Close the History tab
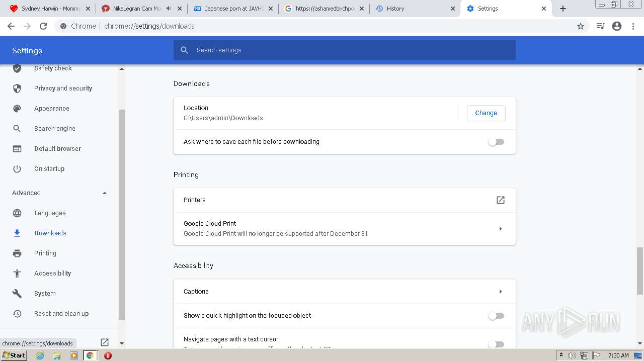This screenshot has height=362, width=644. click(453, 9)
